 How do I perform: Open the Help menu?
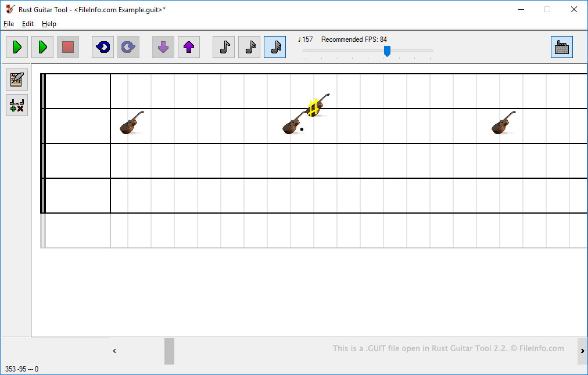[x=49, y=24]
